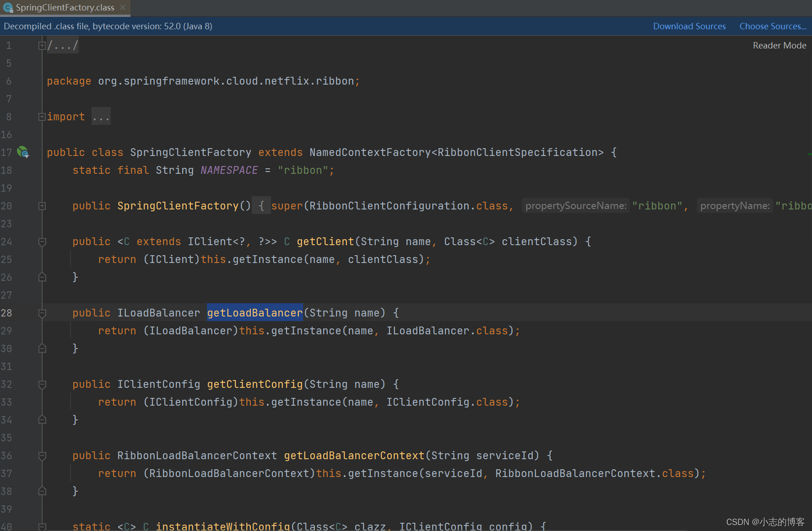Viewport: 812px width, 531px height.
Task: Click line number 28 in the gutter
Action: pos(6,313)
